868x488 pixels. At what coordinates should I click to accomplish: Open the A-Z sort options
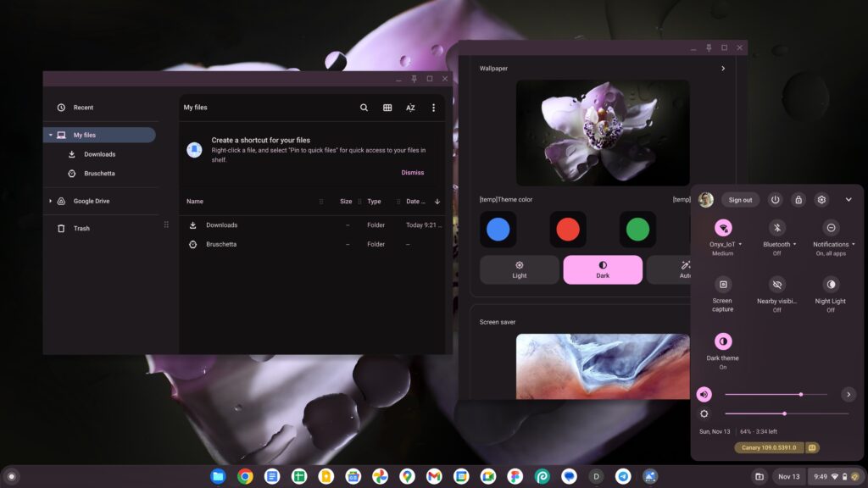410,108
